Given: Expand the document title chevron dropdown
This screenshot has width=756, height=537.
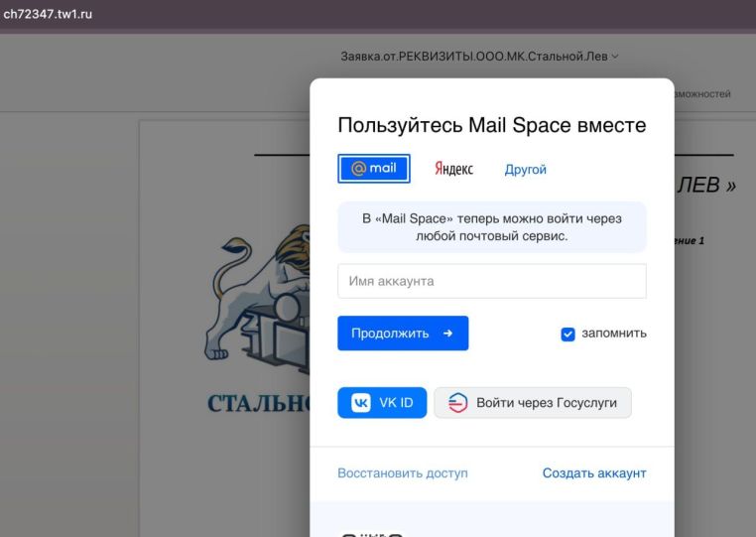Looking at the screenshot, I should tap(615, 57).
